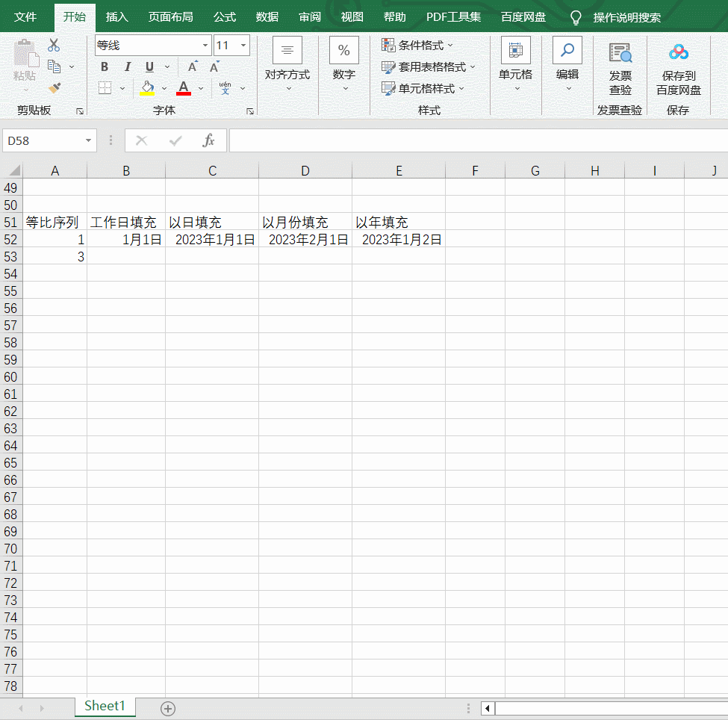Switch to the Data (数据) tab
The width and height of the screenshot is (728, 720).
click(267, 17)
